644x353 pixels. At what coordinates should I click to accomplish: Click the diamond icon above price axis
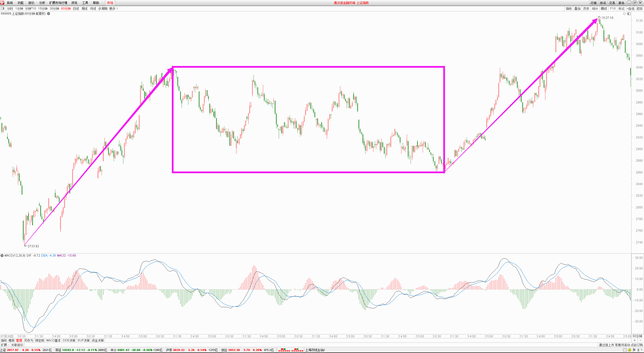[x=624, y=14]
